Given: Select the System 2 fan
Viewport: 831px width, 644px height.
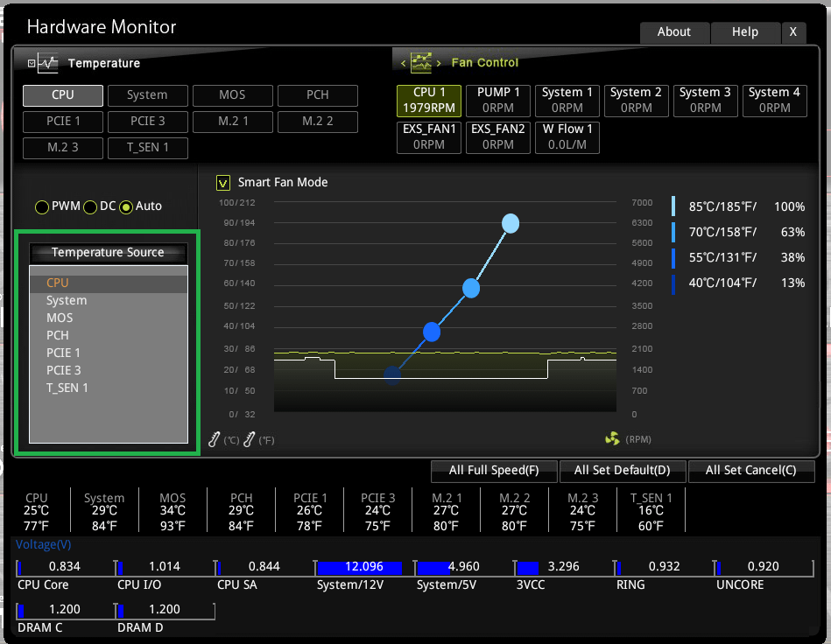Looking at the screenshot, I should tap(637, 101).
